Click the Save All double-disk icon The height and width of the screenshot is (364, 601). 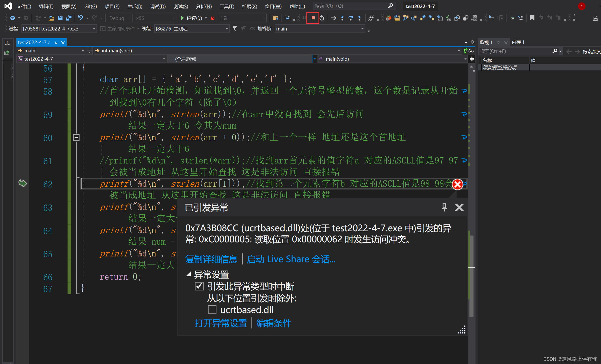pyautogui.click(x=68, y=18)
